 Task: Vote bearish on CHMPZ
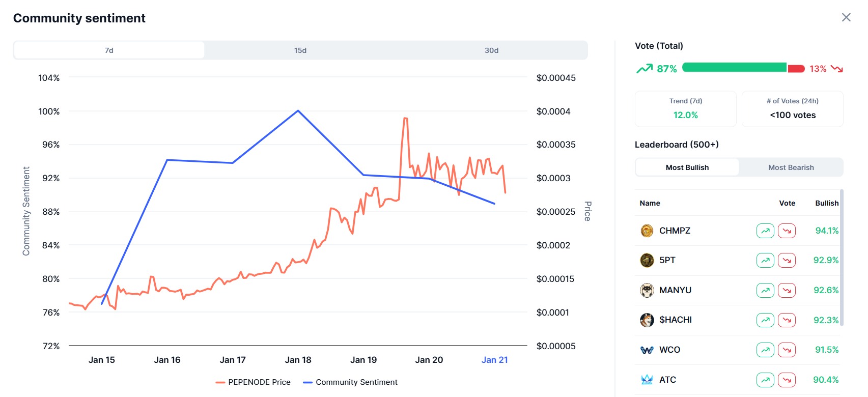pos(787,231)
